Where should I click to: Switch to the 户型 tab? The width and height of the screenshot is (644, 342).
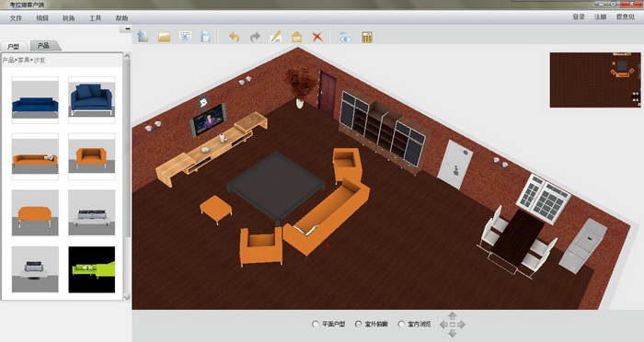[x=14, y=46]
